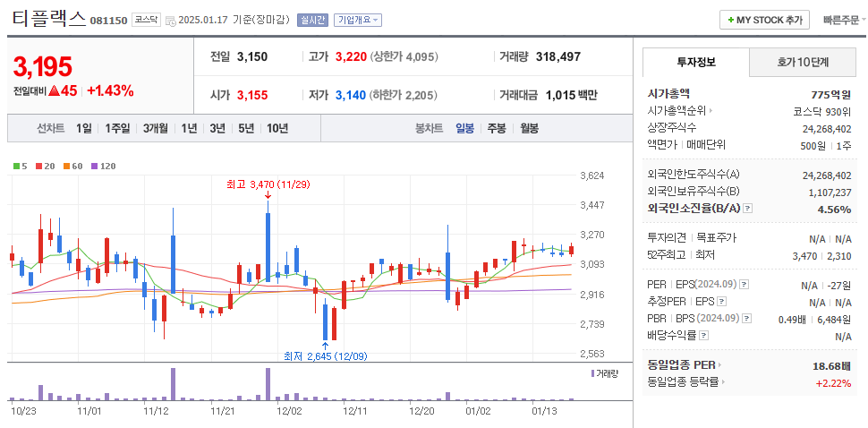Select the 일봉 candlestick chart

coord(464,128)
